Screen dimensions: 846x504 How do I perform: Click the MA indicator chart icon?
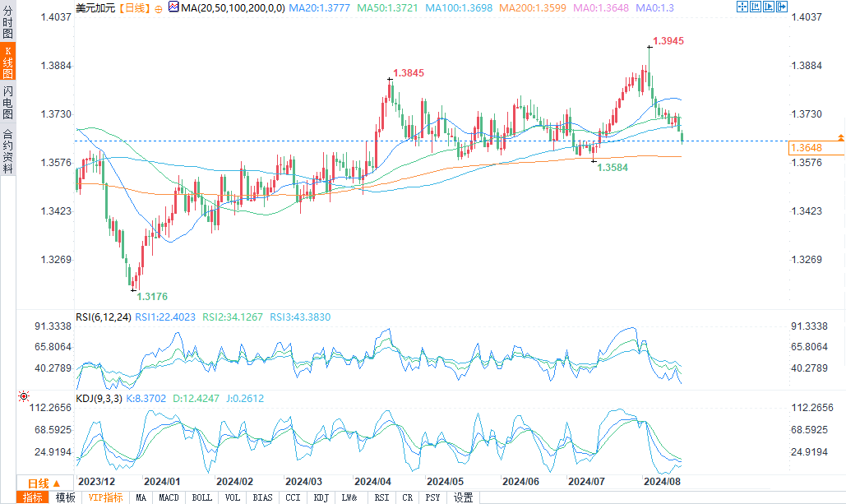click(173, 7)
